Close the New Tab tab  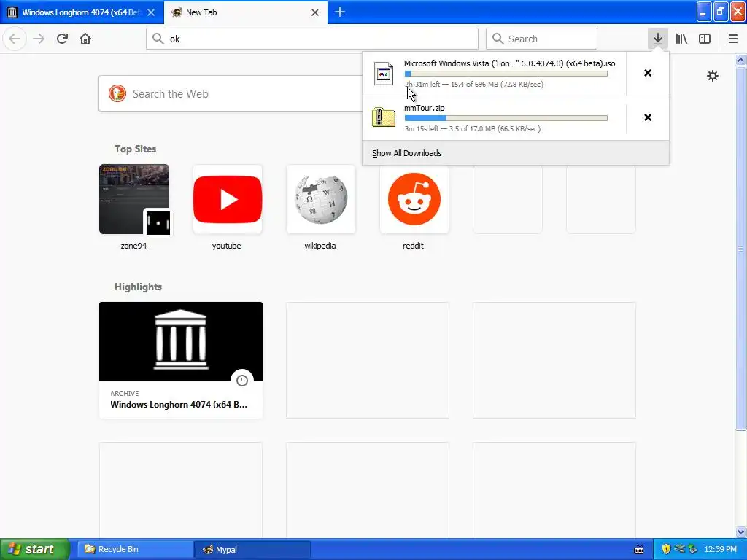pyautogui.click(x=315, y=12)
